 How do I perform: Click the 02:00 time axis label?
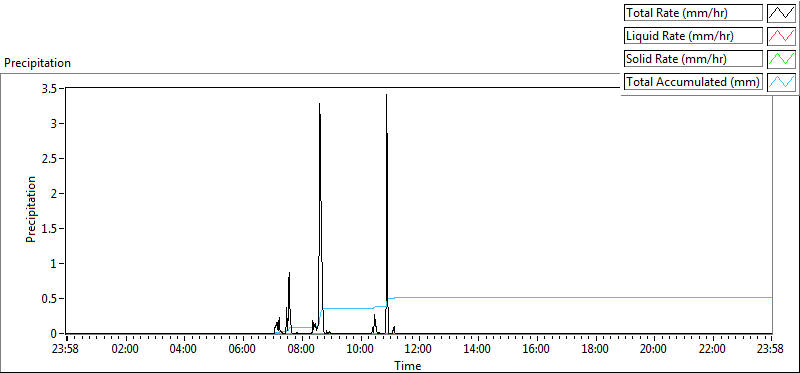click(x=125, y=349)
